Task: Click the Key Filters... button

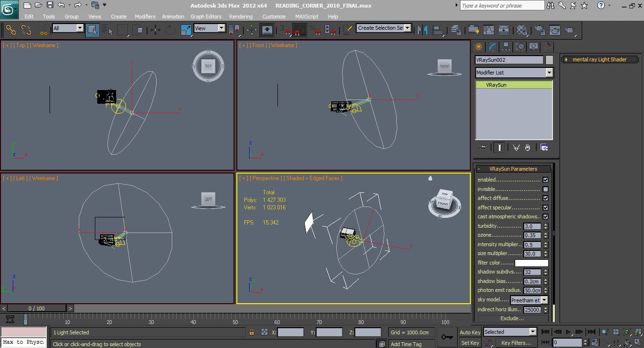Action: click(516, 343)
